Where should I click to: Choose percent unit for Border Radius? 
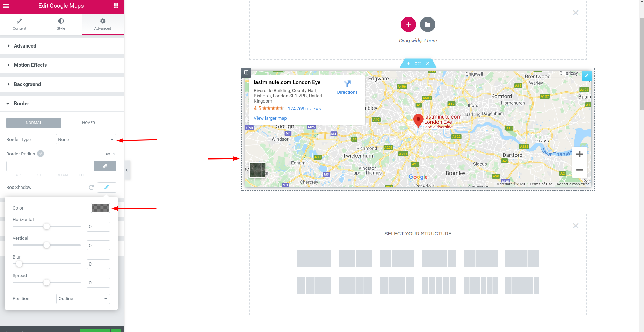(x=114, y=154)
